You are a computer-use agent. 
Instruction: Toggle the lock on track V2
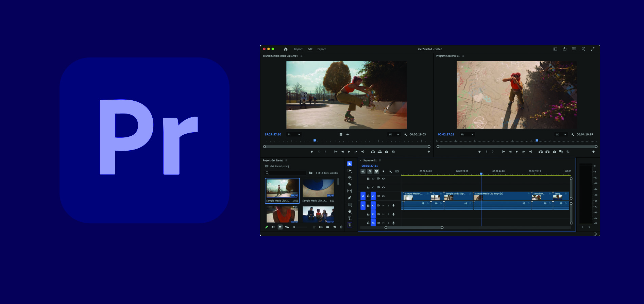368,187
